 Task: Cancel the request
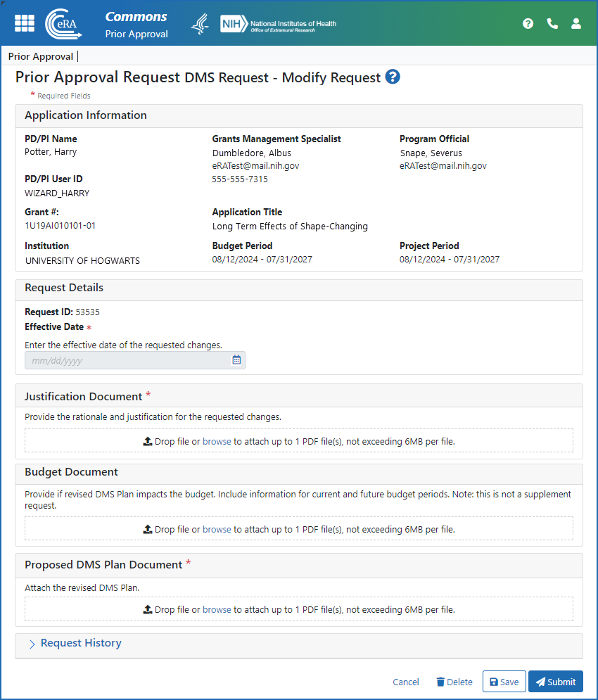(406, 682)
